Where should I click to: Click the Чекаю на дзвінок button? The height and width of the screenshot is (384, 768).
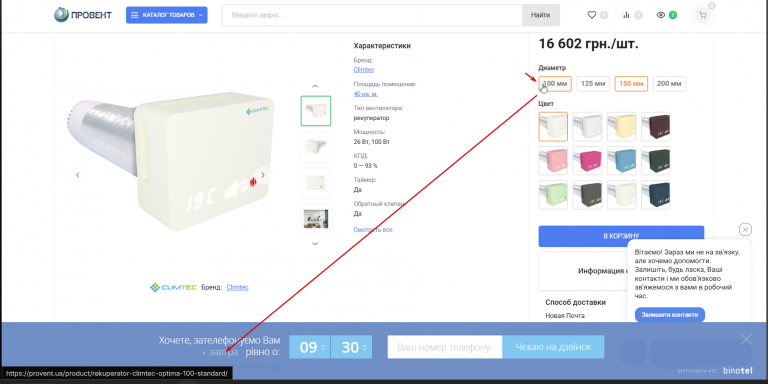553,347
